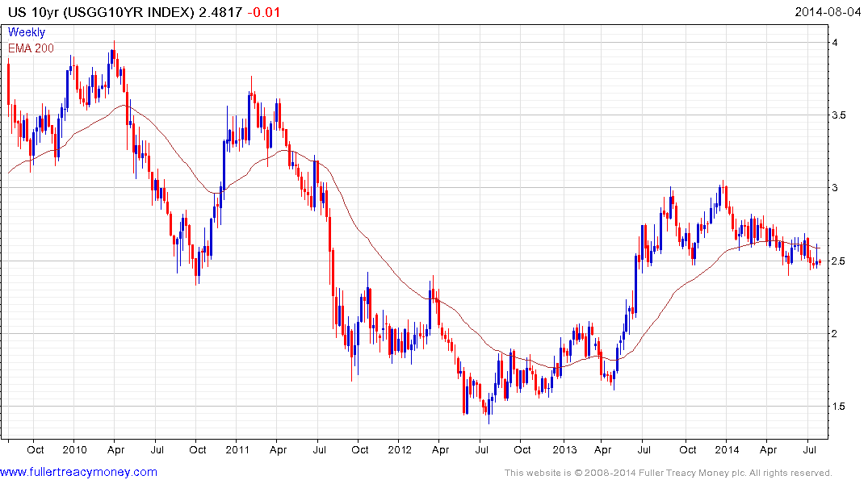Click the blue 'Weekly' label
Screen dimensions: 868x484
(x=27, y=32)
